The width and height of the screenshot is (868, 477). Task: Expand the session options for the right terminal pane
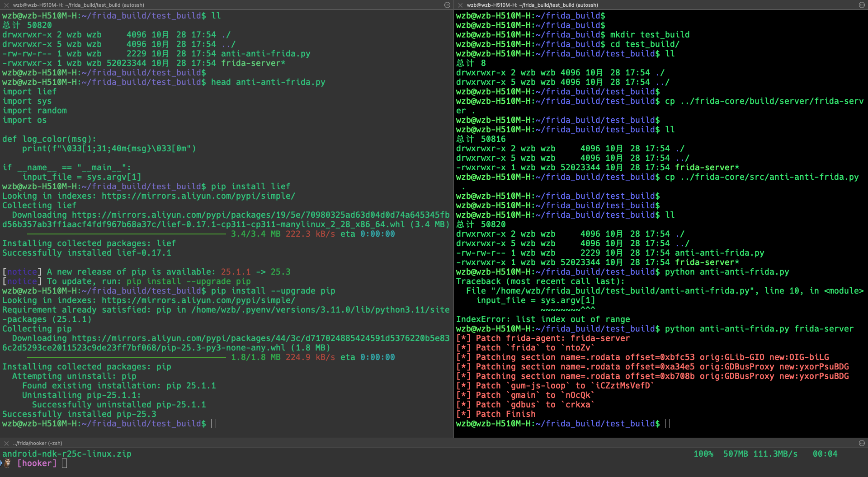pos(862,5)
